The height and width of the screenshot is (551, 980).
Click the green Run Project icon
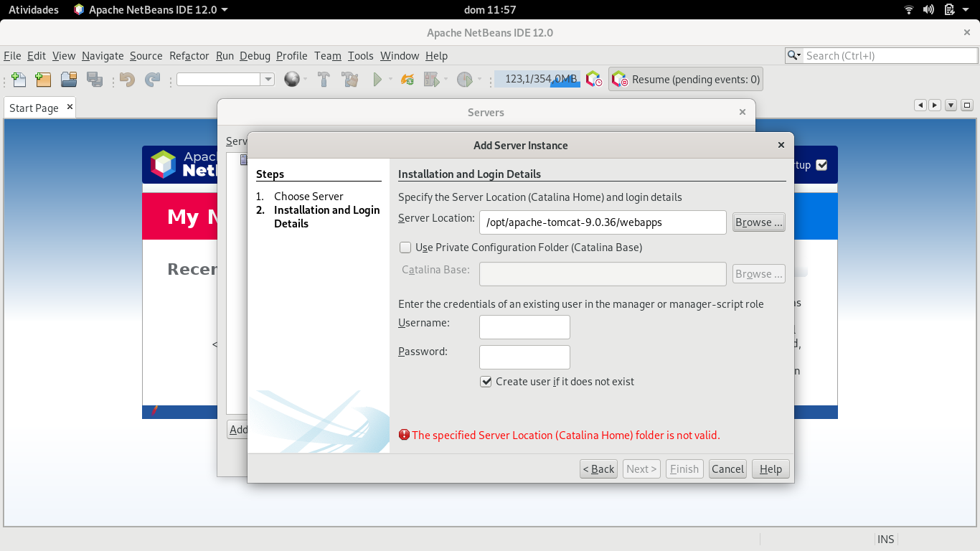(377, 80)
